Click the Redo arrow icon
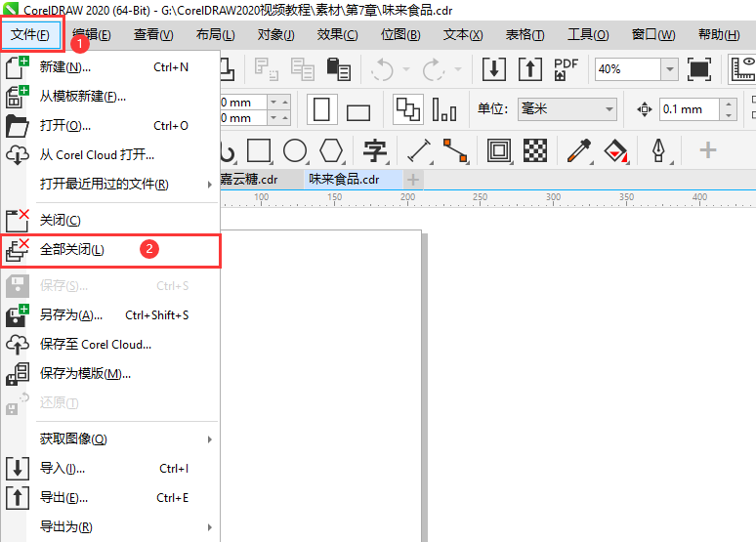 tap(434, 69)
